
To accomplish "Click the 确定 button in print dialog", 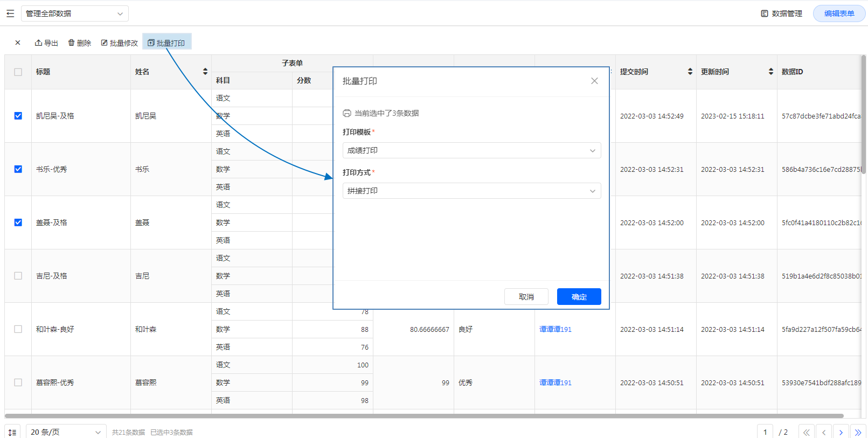I will pyautogui.click(x=579, y=297).
